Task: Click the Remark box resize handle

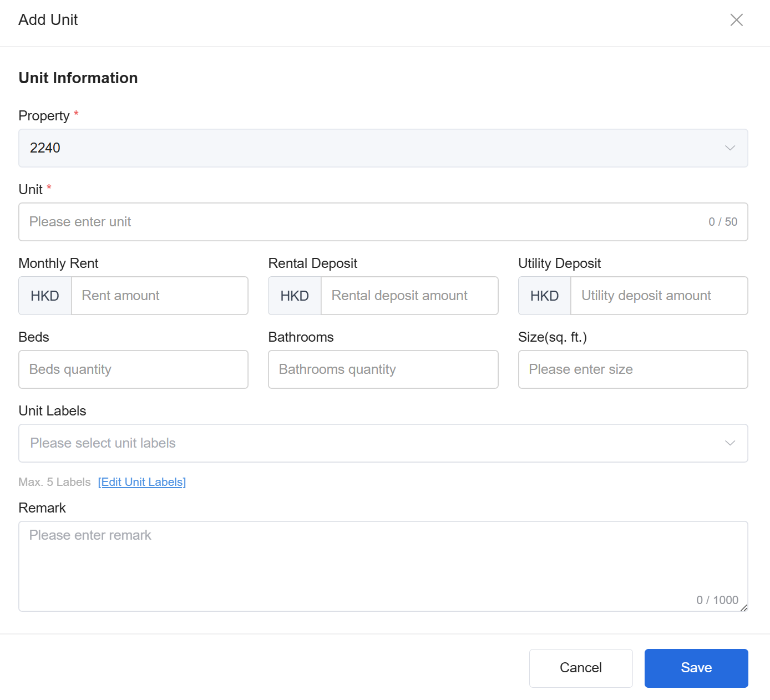Action: [744, 608]
